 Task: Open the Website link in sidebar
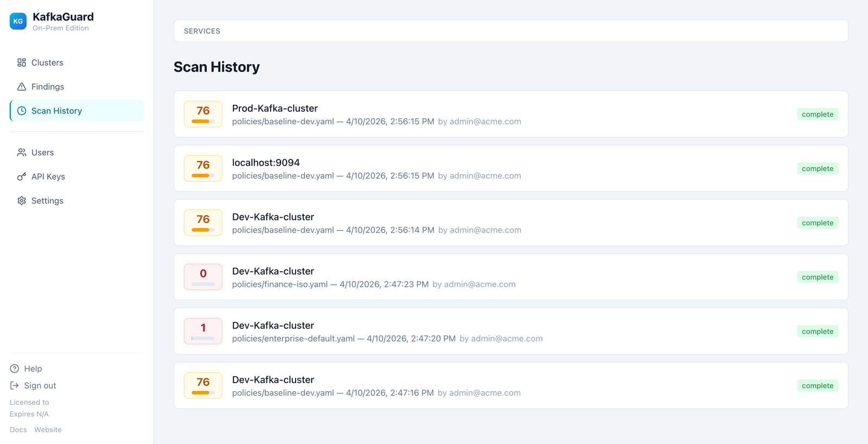point(48,429)
